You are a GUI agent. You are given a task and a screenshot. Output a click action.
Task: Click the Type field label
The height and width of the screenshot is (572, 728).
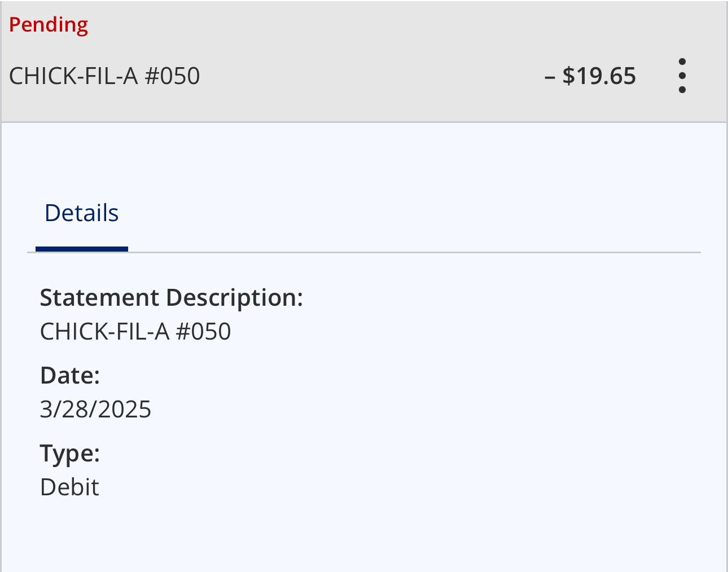[70, 454]
